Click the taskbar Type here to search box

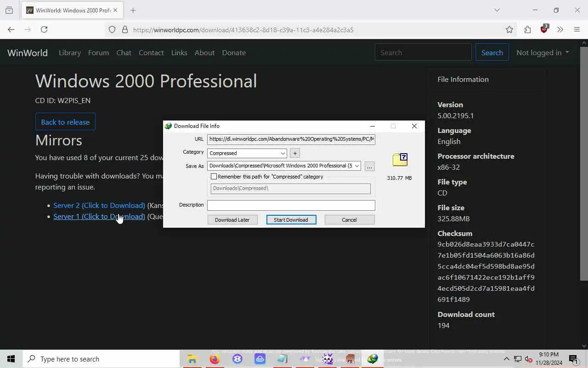(101, 359)
